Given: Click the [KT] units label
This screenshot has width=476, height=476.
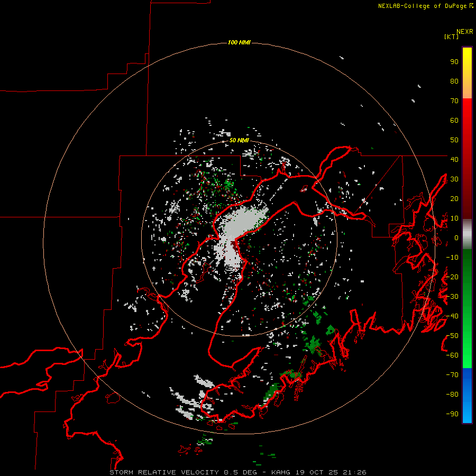Looking at the screenshot, I should point(451,36).
